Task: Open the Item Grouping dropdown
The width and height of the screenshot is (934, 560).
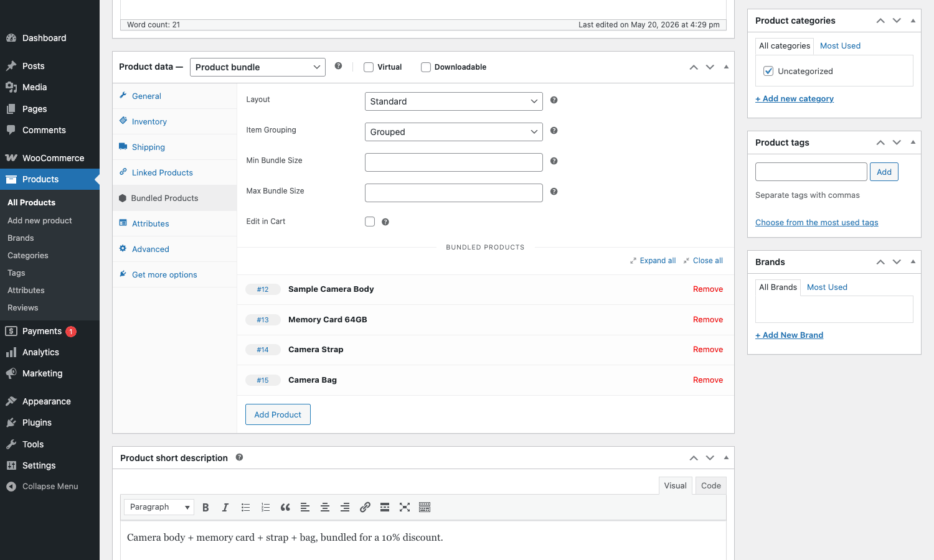Action: coord(453,132)
